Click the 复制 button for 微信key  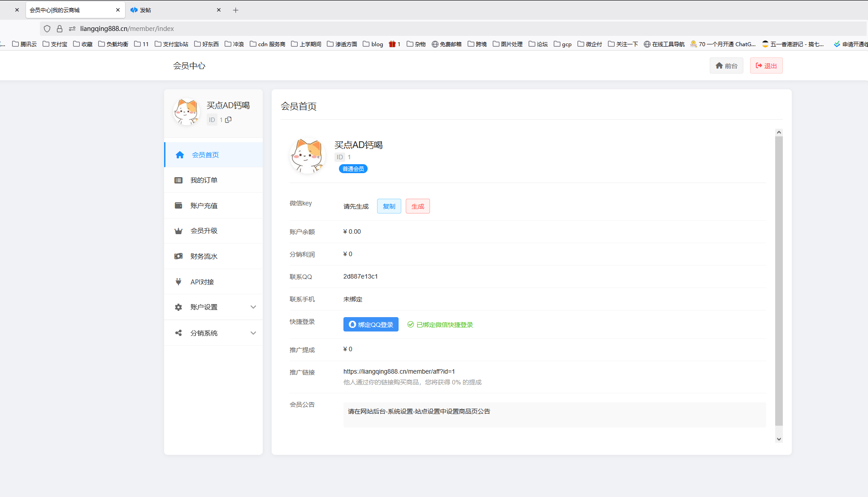coord(389,206)
